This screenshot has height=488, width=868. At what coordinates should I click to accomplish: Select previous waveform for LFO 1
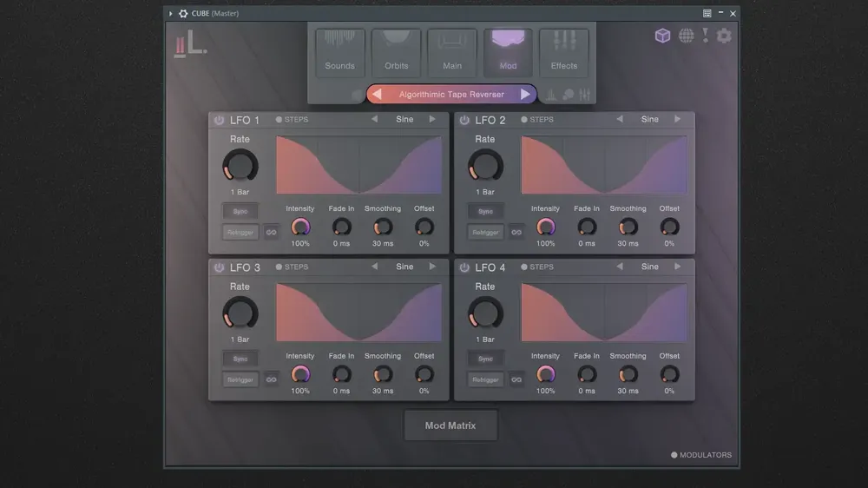coord(375,119)
